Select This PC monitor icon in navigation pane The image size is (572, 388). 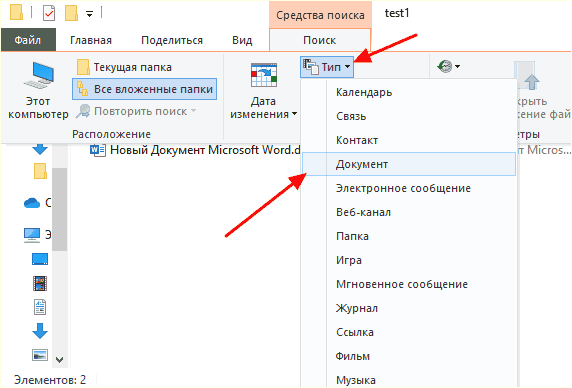tap(32, 235)
